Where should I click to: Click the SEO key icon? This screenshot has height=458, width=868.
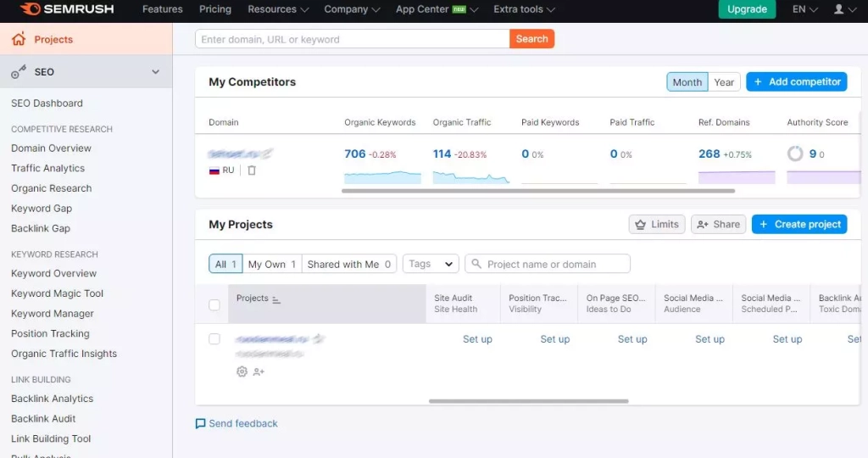click(19, 72)
